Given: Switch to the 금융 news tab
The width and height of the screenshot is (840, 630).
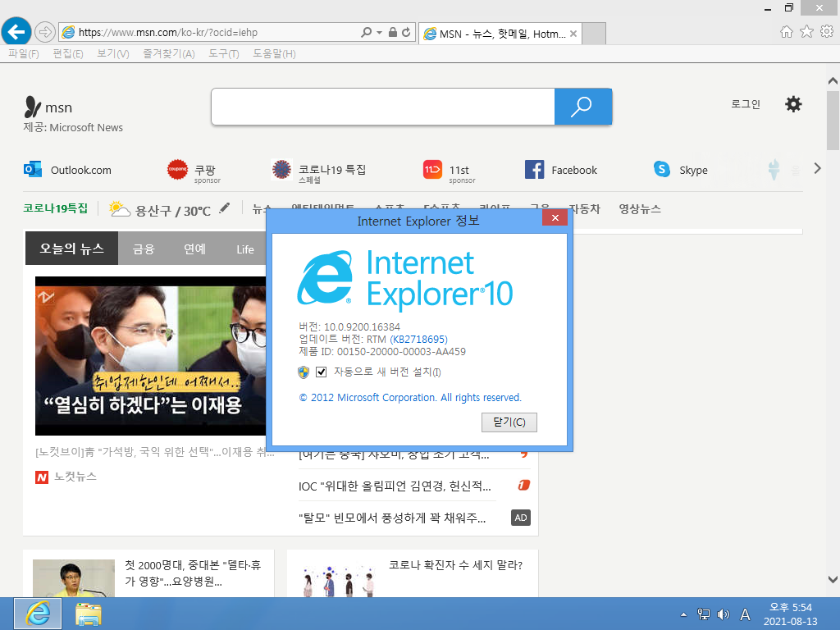Looking at the screenshot, I should click(x=144, y=249).
